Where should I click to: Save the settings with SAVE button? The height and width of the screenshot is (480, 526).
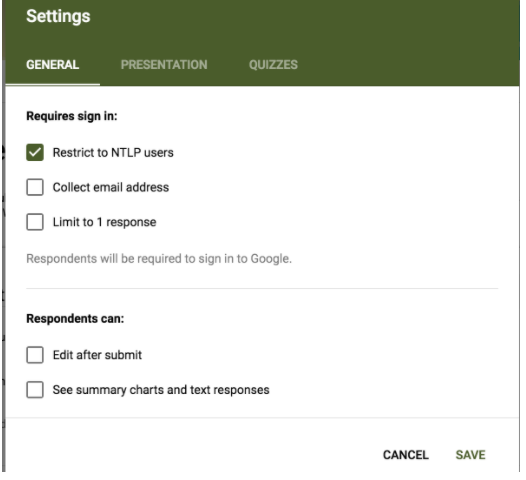pos(470,455)
